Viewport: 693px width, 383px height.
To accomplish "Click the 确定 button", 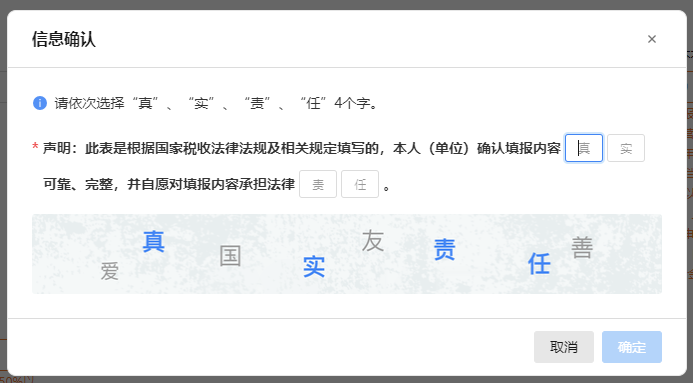I will pos(632,347).
